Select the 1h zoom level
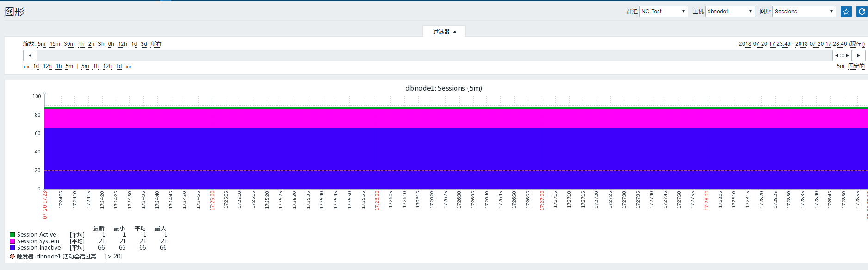868x270 pixels. [x=81, y=44]
